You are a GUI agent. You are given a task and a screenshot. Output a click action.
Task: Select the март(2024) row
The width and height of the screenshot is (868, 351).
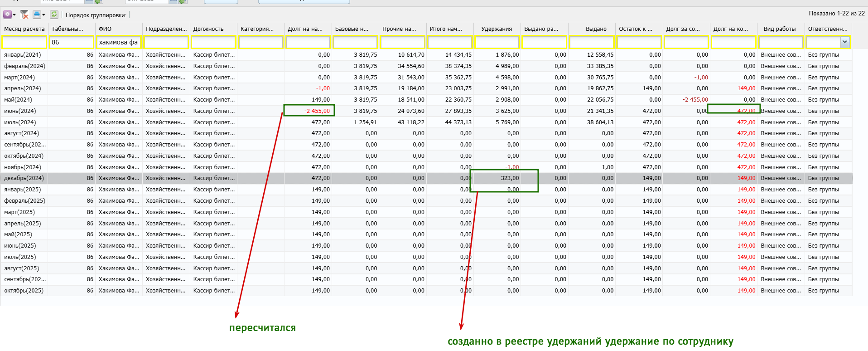pyautogui.click(x=426, y=78)
